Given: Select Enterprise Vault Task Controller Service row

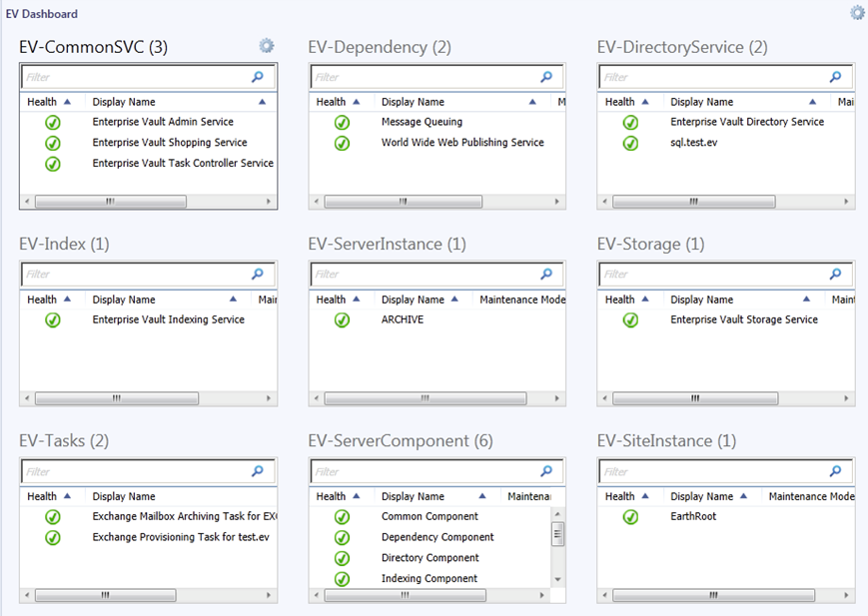Looking at the screenshot, I should [x=149, y=164].
